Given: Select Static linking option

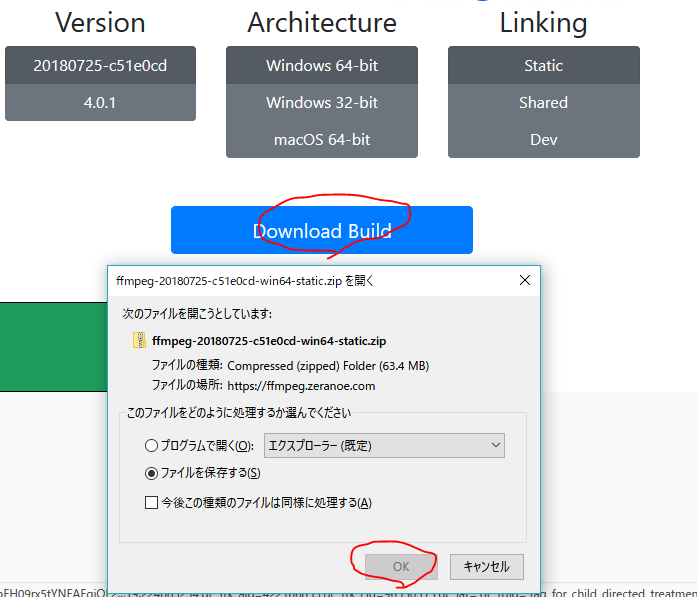Looking at the screenshot, I should (544, 65).
